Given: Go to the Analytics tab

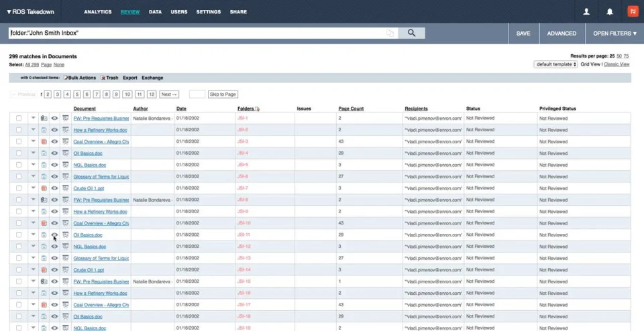Looking at the screenshot, I should pyautogui.click(x=98, y=12).
